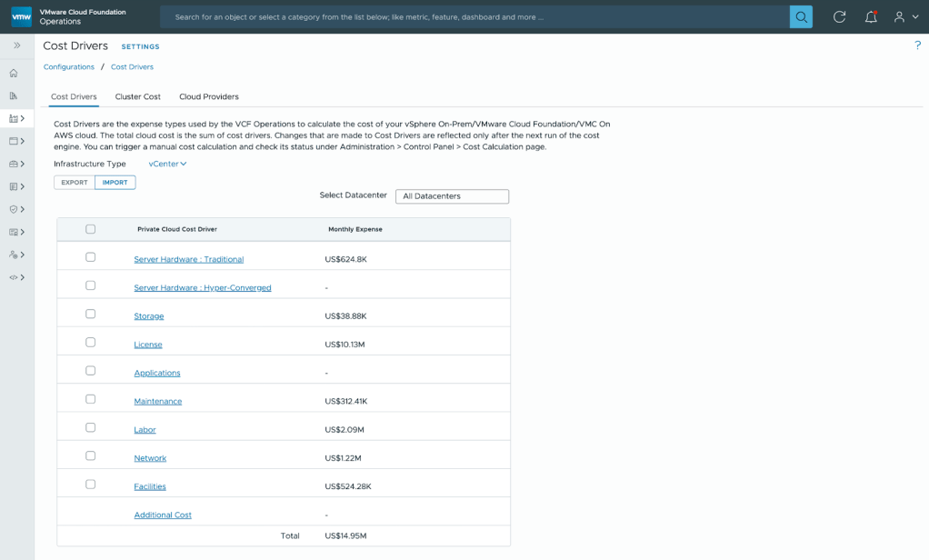
Task: Open the Maintenance cost driver link
Action: coord(157,401)
